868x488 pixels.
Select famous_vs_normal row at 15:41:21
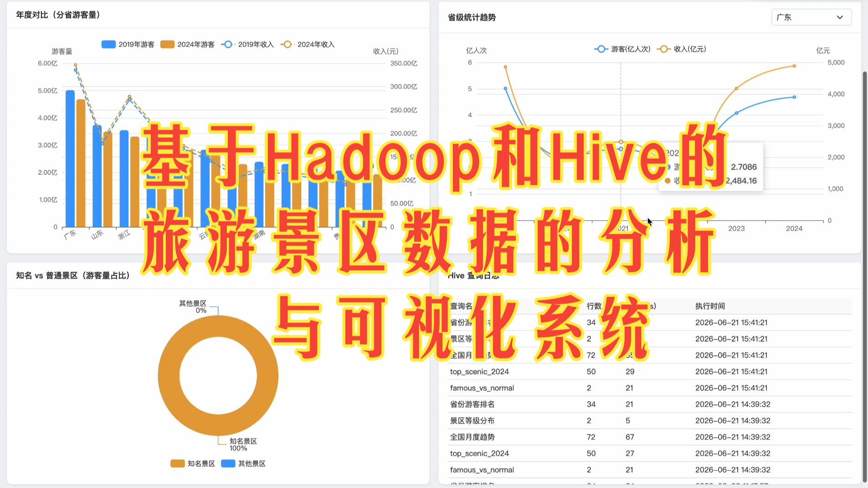click(x=650, y=388)
